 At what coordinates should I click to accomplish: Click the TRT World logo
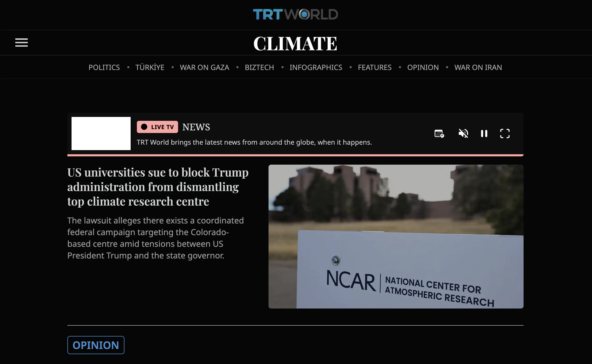(x=295, y=14)
